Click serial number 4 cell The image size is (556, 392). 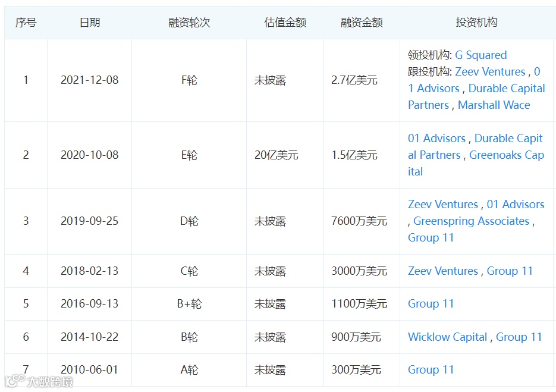[26, 271]
